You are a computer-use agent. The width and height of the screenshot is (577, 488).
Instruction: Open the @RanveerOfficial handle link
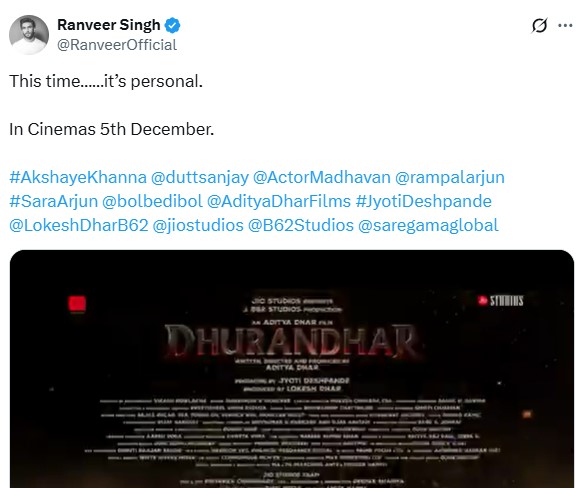pyautogui.click(x=117, y=45)
